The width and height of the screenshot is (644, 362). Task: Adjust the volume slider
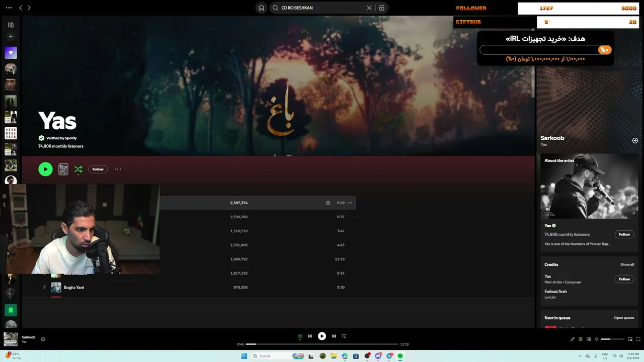(612, 339)
